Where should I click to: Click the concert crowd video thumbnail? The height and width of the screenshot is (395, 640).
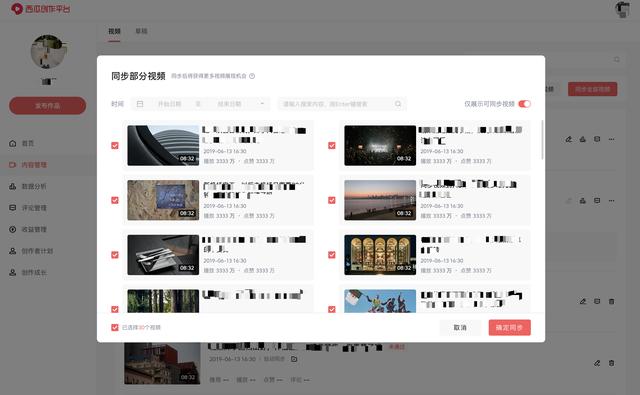[x=380, y=146]
